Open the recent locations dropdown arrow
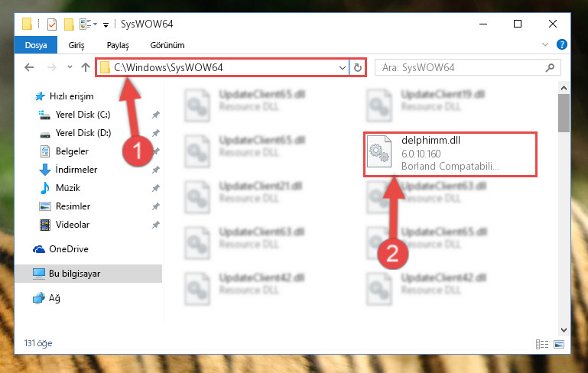This screenshot has width=588, height=373. [70, 67]
